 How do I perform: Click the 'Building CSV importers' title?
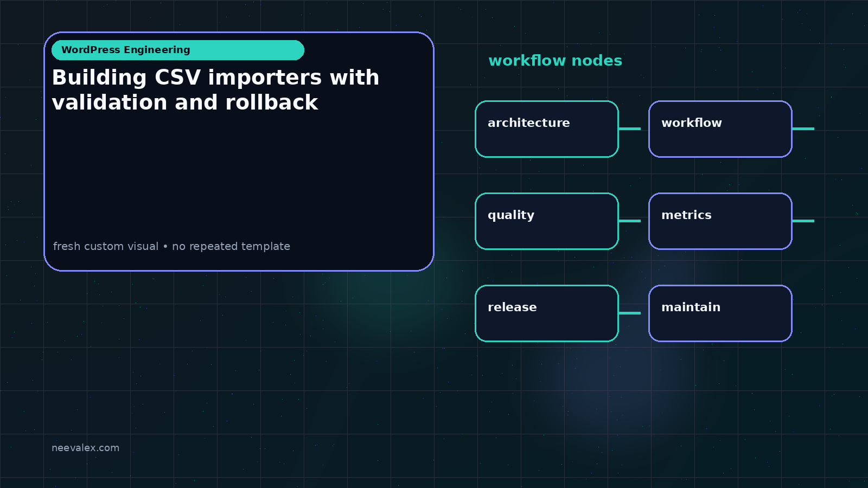click(215, 90)
